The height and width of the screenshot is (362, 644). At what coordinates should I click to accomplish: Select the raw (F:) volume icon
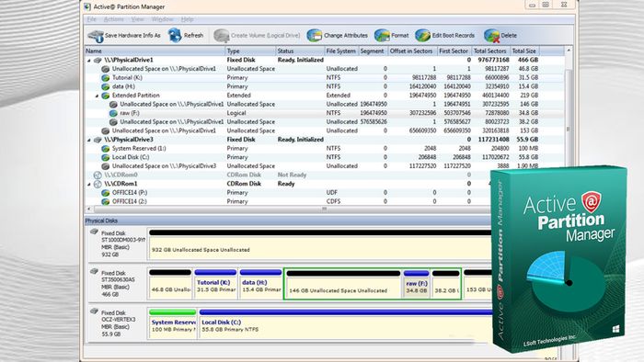[x=113, y=113]
